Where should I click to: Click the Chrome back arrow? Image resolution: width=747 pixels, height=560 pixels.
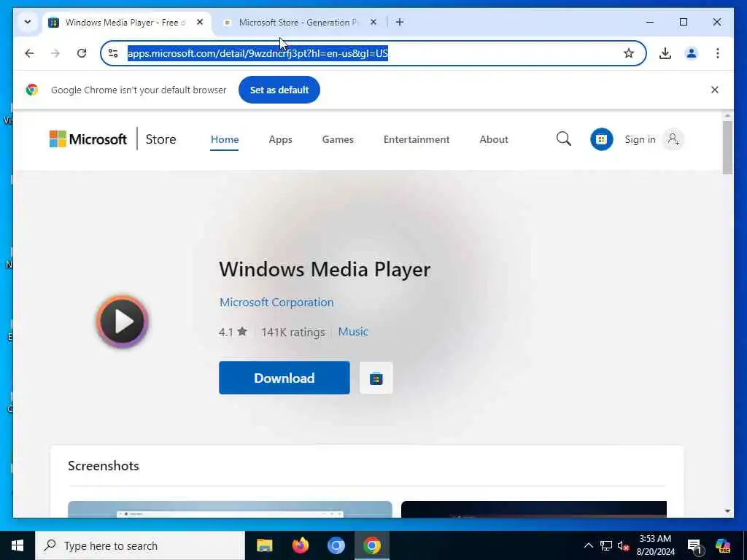29,53
